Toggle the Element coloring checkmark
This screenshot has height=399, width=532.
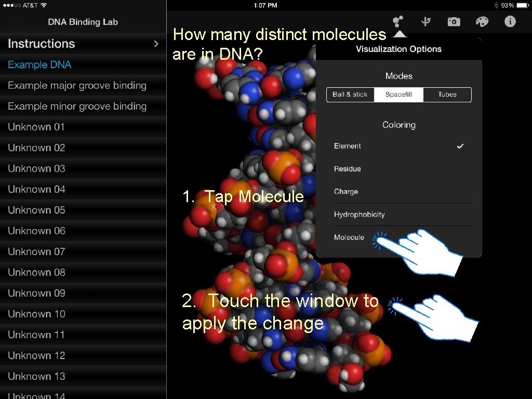pyautogui.click(x=460, y=146)
